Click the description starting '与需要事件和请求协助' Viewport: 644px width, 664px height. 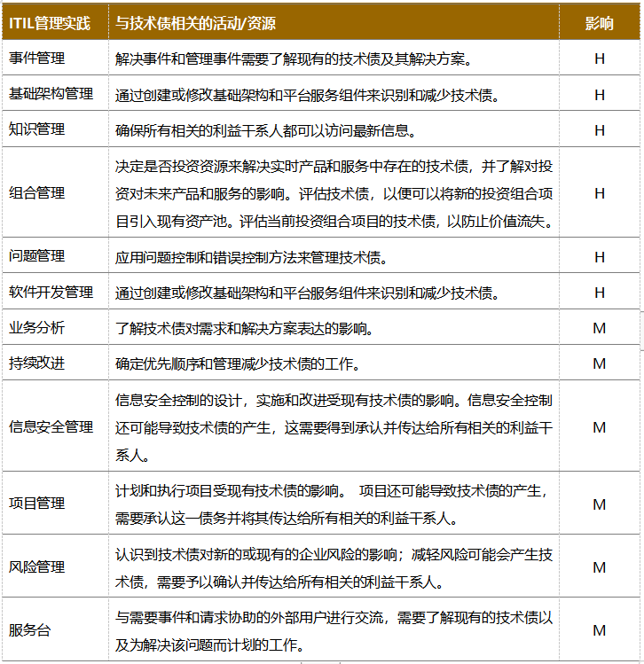click(x=334, y=631)
